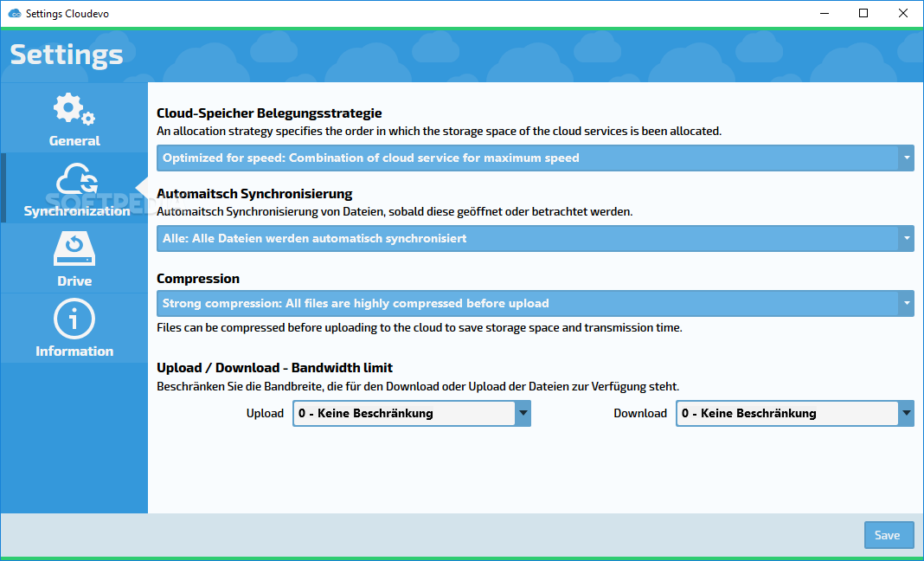Click the 'Download' label text

(640, 414)
